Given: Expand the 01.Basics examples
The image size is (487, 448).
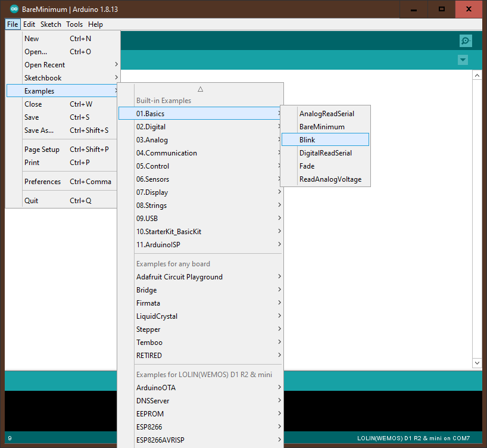Looking at the screenshot, I should 200,113.
